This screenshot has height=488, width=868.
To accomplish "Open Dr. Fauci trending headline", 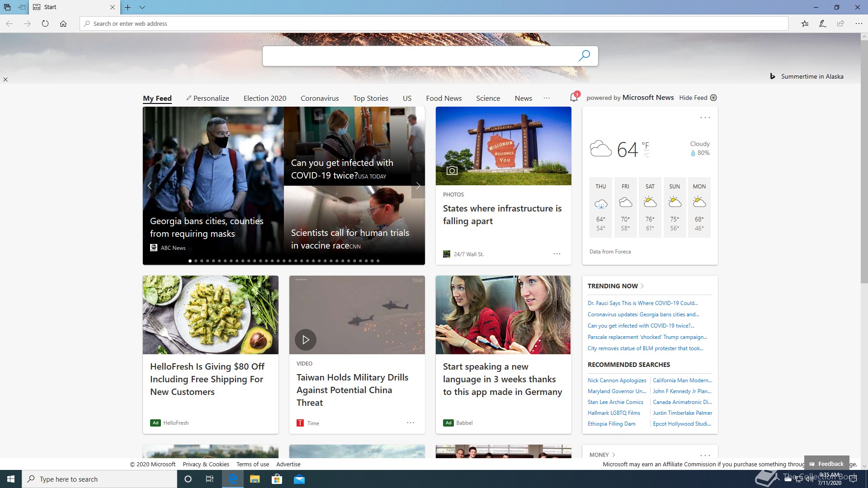I will pyautogui.click(x=642, y=303).
